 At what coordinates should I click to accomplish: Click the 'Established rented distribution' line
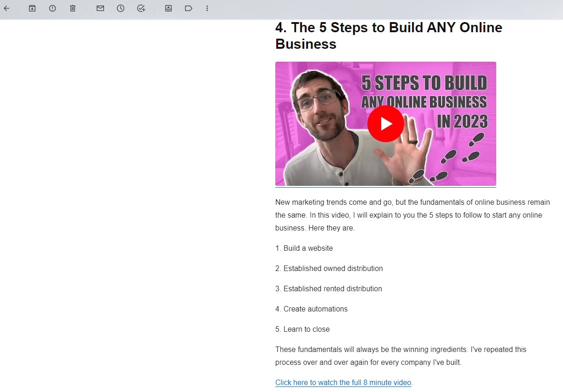(x=329, y=288)
